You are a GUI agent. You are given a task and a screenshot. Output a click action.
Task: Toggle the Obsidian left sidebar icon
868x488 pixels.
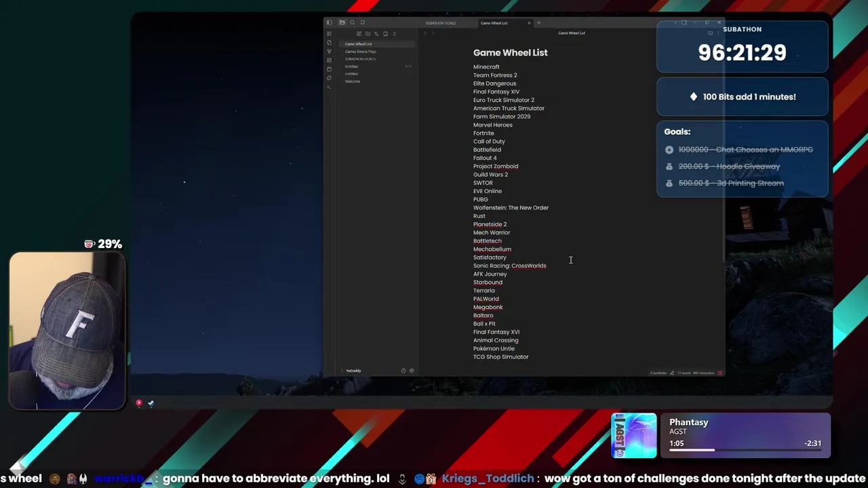(329, 22)
